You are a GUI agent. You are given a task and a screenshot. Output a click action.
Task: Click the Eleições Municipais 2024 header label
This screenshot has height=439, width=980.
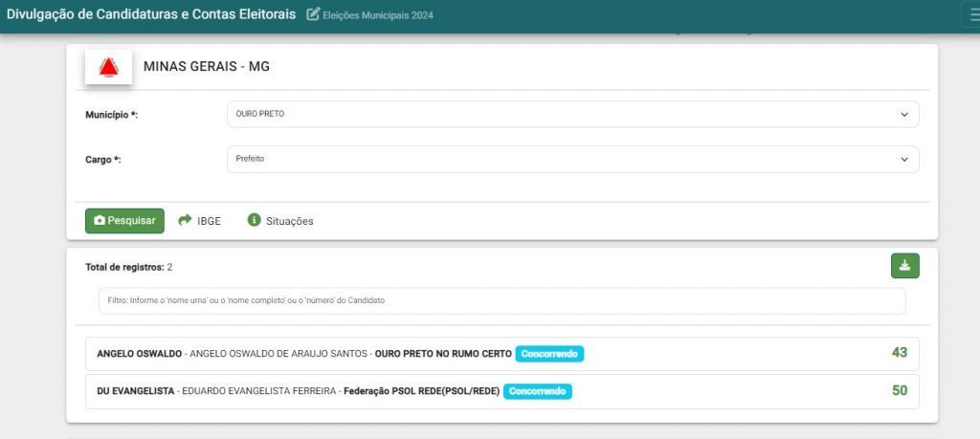[377, 15]
